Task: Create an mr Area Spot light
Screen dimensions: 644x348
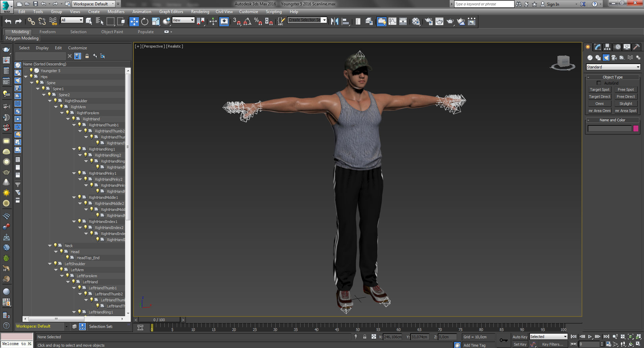Action: coord(626,111)
